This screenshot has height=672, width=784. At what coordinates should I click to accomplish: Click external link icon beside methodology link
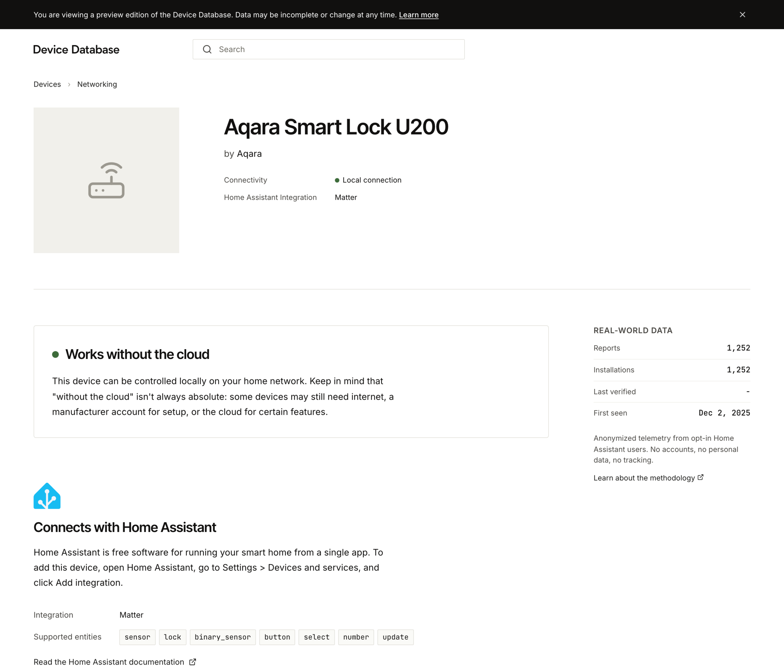click(x=700, y=478)
